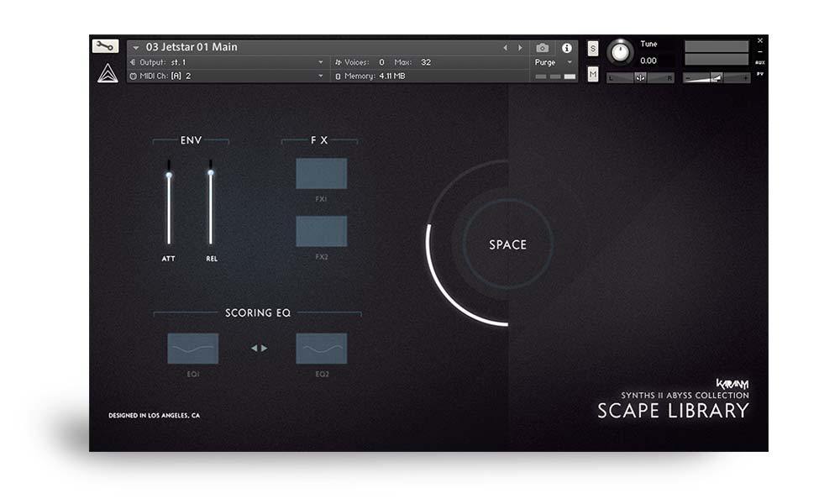Switch EQ pages using the arrow selector

259,348
